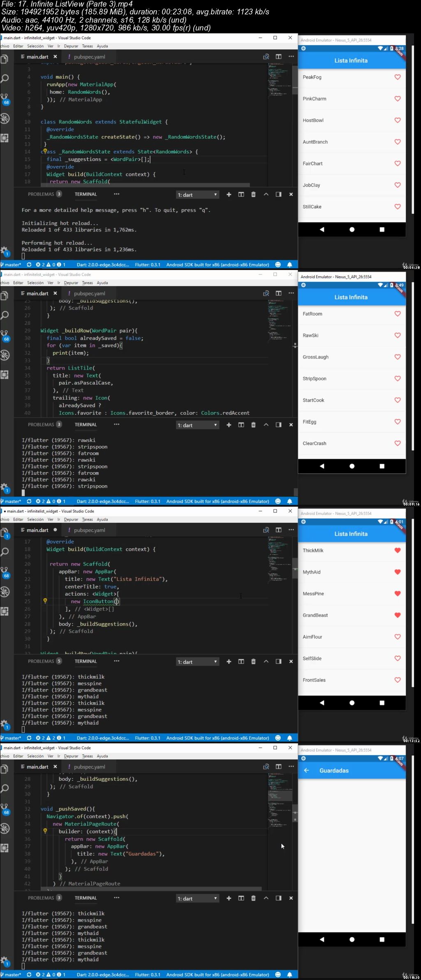Tap the heart icon for FairChart
The width and height of the screenshot is (421, 980).
pyautogui.click(x=397, y=163)
